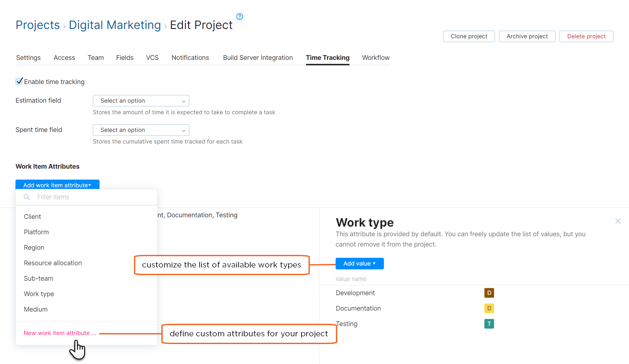The image size is (629, 364).
Task: Open help via the question mark icon
Action: (x=239, y=16)
